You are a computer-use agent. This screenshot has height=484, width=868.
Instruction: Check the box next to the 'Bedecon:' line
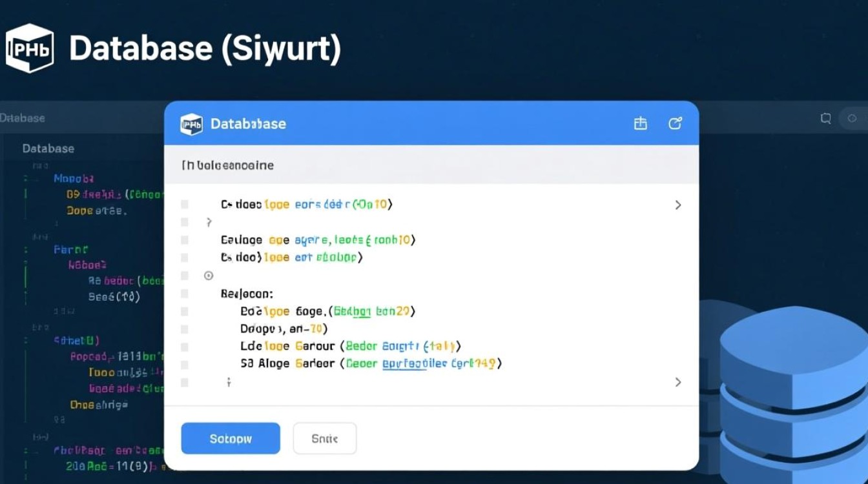(185, 294)
